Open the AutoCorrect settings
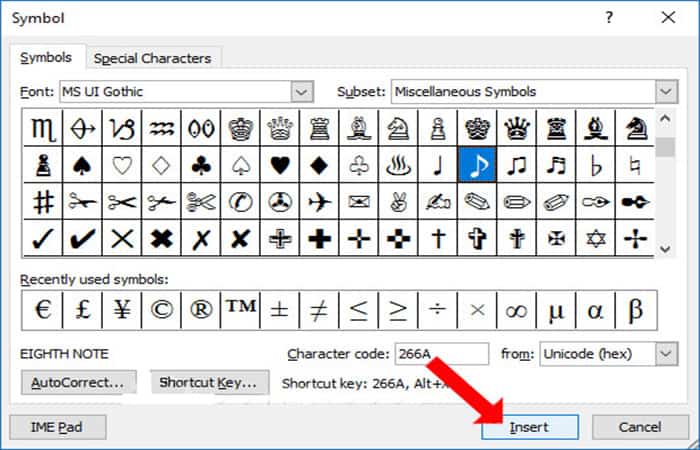 pos(78,383)
